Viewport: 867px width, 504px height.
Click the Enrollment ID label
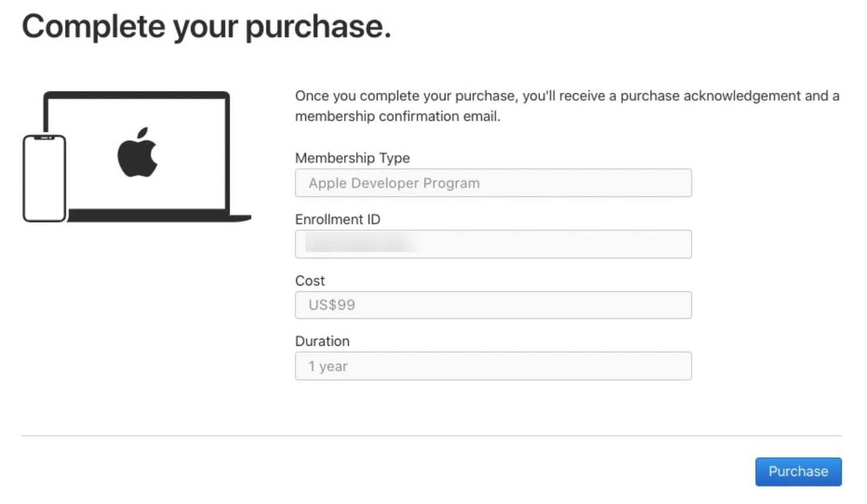[338, 219]
